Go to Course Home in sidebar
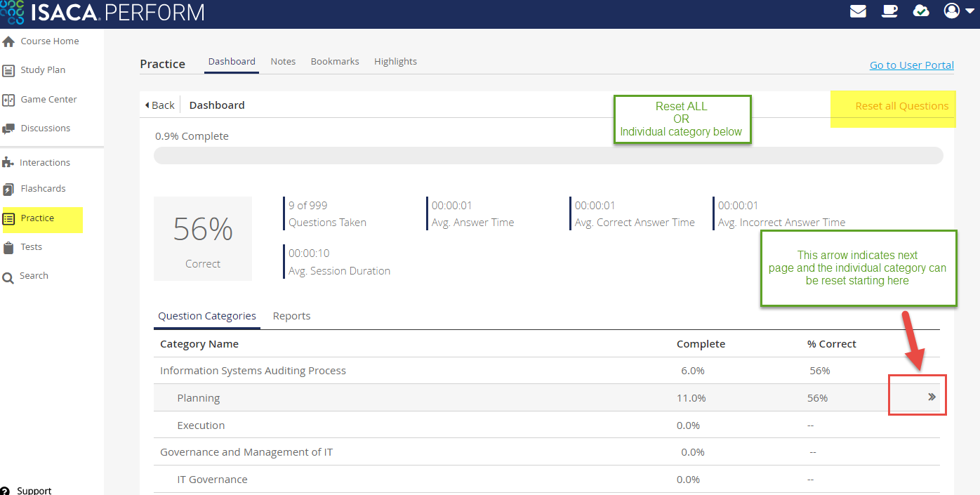Viewport: 980px width, 495px height. click(49, 41)
